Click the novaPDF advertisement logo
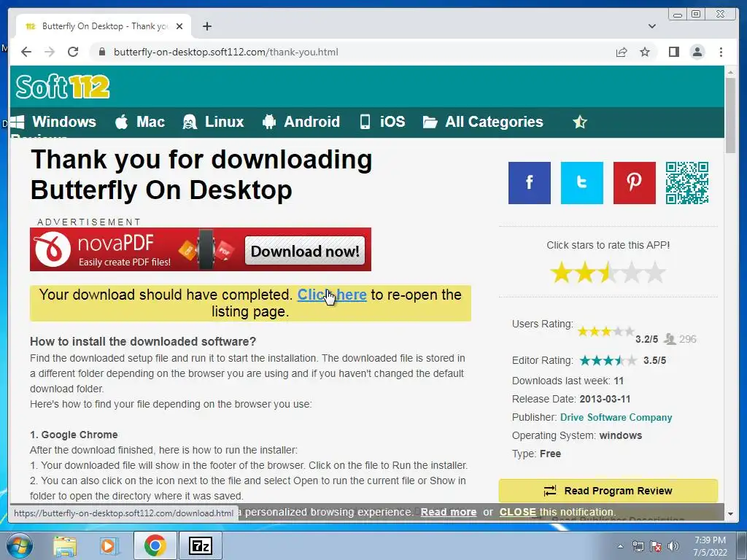 click(x=52, y=249)
